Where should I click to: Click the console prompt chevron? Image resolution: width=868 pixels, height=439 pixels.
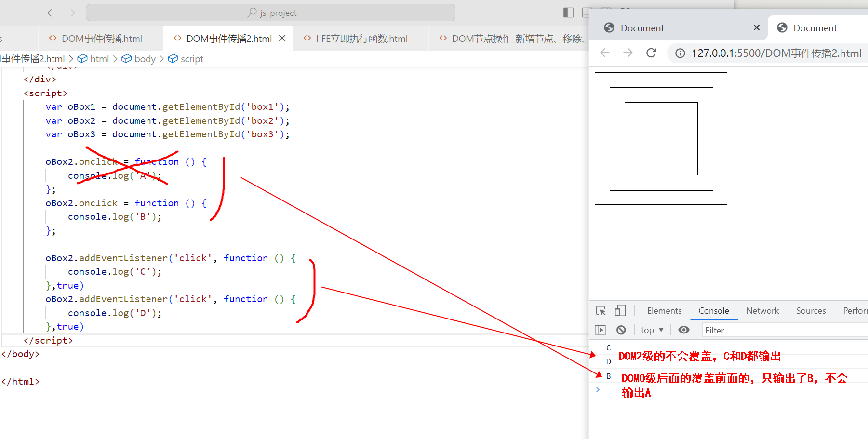tap(598, 389)
